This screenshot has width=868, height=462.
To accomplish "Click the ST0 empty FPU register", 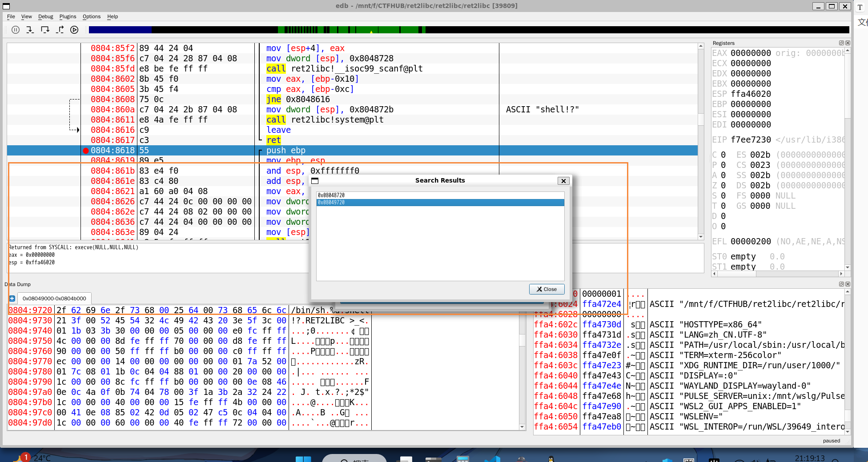I will tap(743, 257).
